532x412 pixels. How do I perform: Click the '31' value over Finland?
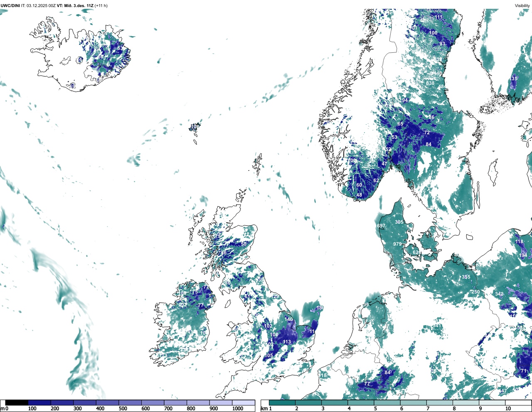(514, 79)
